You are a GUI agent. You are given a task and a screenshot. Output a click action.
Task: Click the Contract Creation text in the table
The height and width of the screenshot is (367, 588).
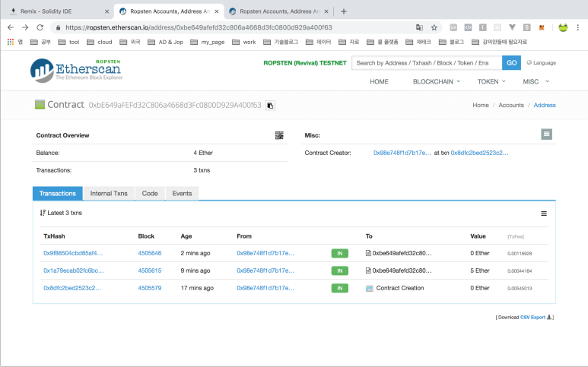(x=400, y=288)
